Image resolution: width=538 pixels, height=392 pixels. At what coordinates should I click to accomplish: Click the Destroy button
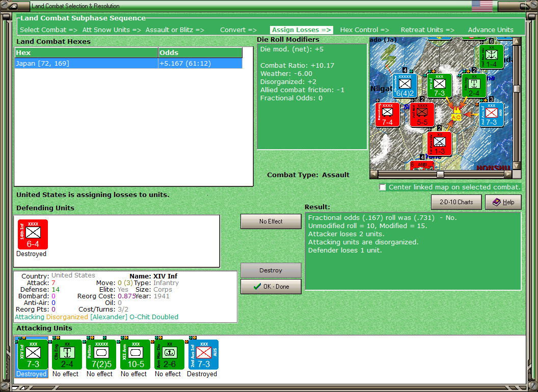pos(271,270)
